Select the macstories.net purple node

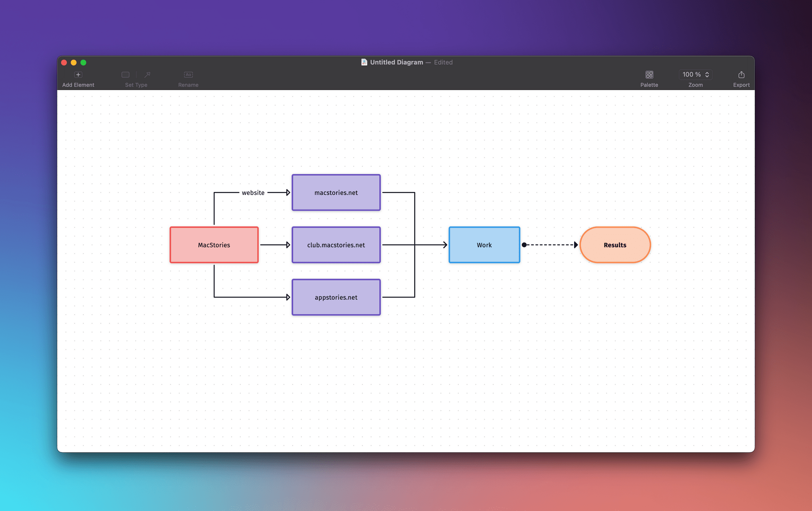click(x=336, y=192)
